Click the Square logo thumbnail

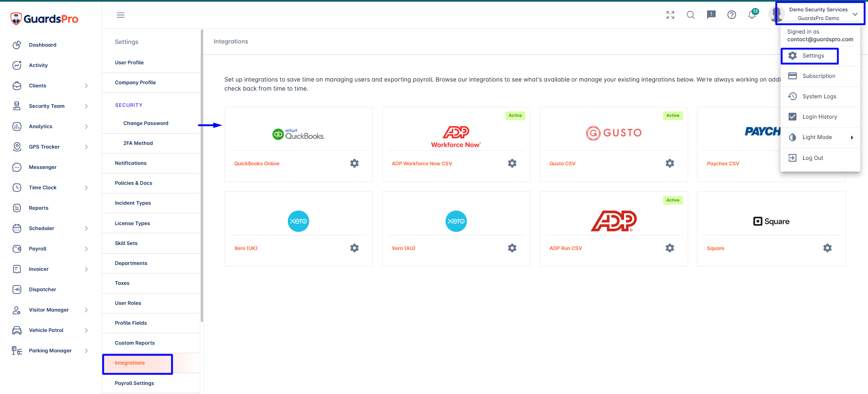pos(771,221)
